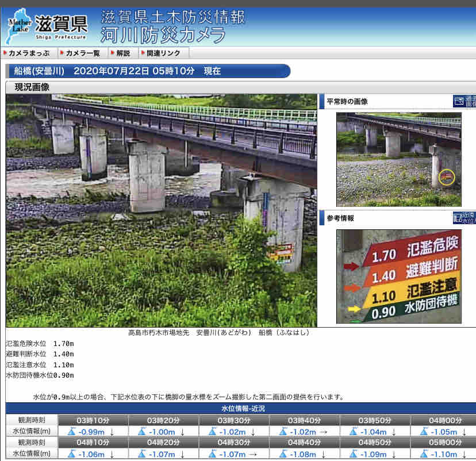
Task: Click the -1.02m value under 03時40分
Action: pos(302,432)
